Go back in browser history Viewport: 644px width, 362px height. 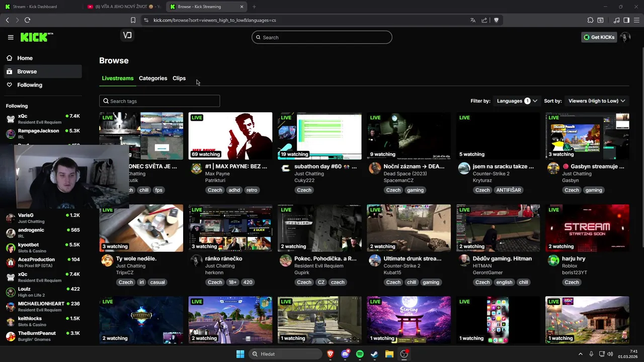point(7,20)
